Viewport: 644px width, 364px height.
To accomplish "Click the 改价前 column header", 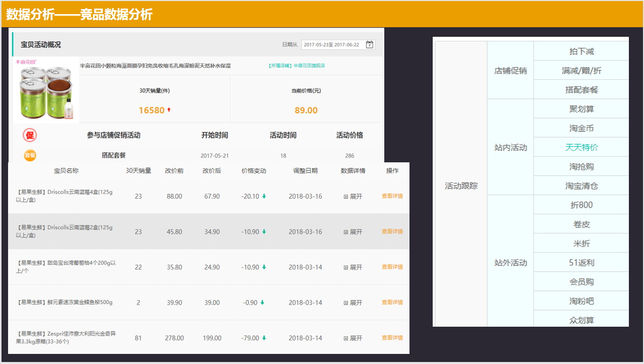I will pyautogui.click(x=174, y=170).
